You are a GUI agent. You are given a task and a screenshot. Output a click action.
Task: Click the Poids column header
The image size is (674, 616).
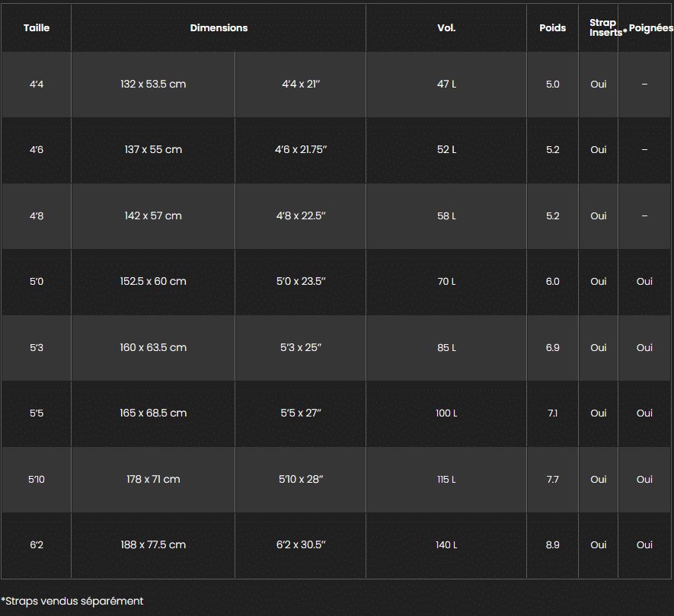click(x=552, y=28)
